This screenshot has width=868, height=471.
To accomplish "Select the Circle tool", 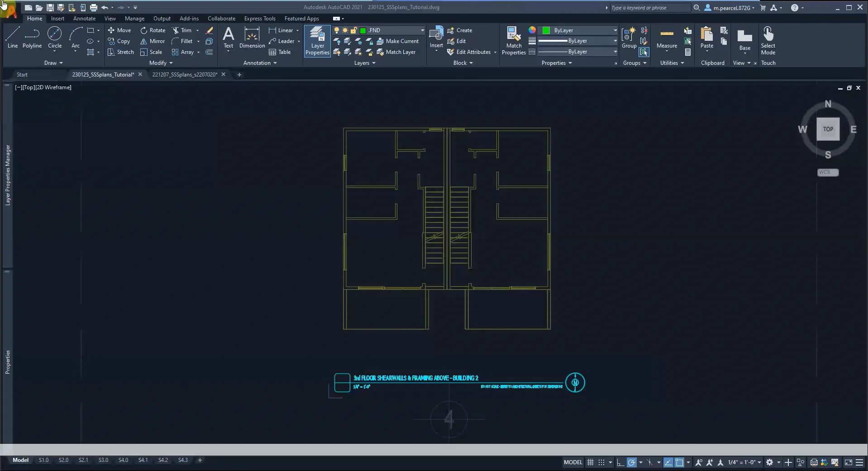I will (55, 37).
